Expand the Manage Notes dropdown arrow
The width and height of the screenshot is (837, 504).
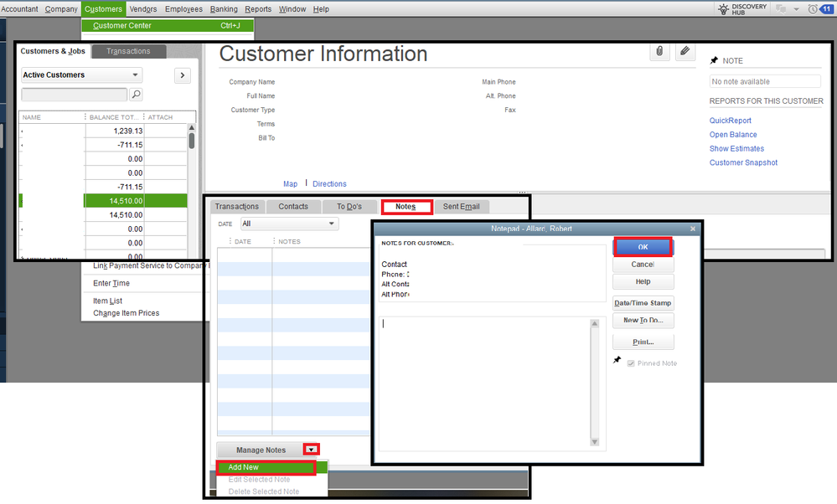(311, 450)
